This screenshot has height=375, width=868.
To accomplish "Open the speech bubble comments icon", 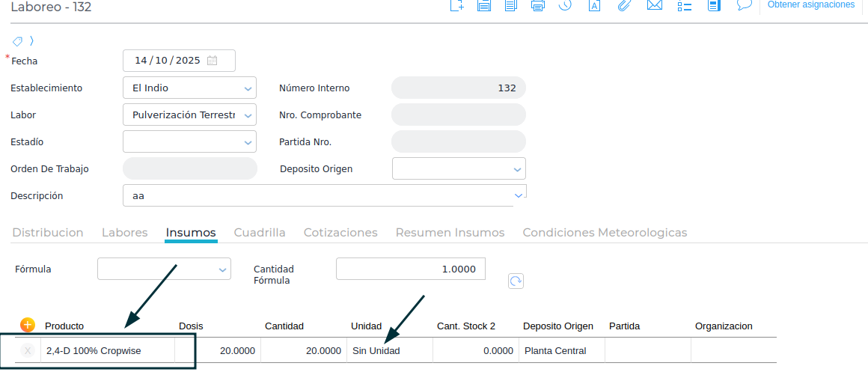I will tap(744, 5).
